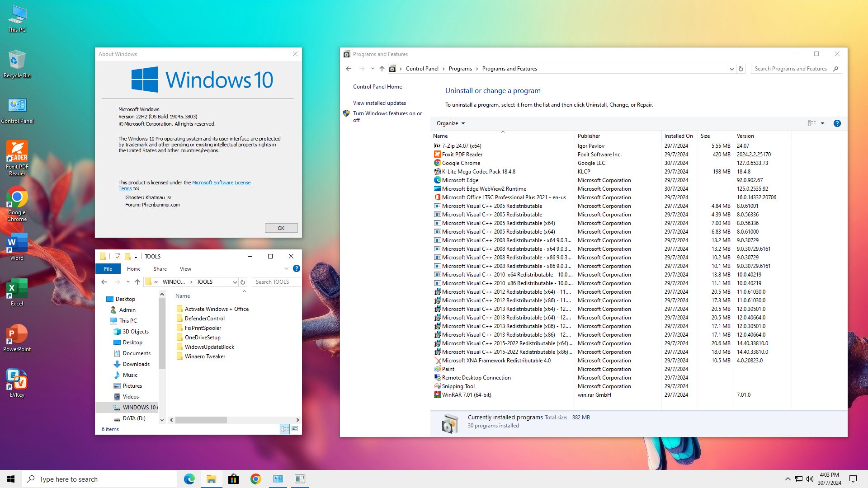Click Turn Windows features on or off
868x488 pixels.
(x=387, y=117)
